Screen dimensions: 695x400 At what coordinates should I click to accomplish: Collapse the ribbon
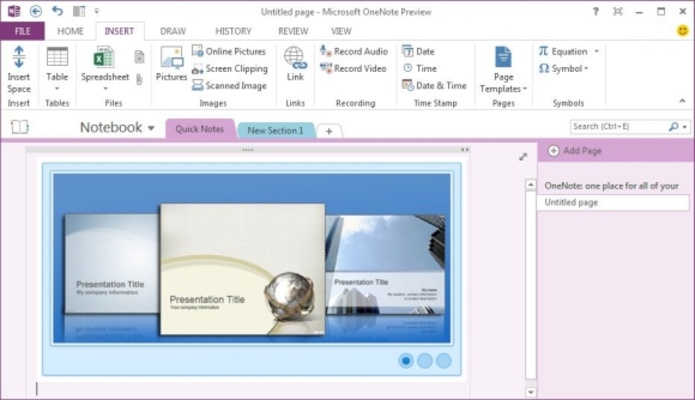[682, 101]
